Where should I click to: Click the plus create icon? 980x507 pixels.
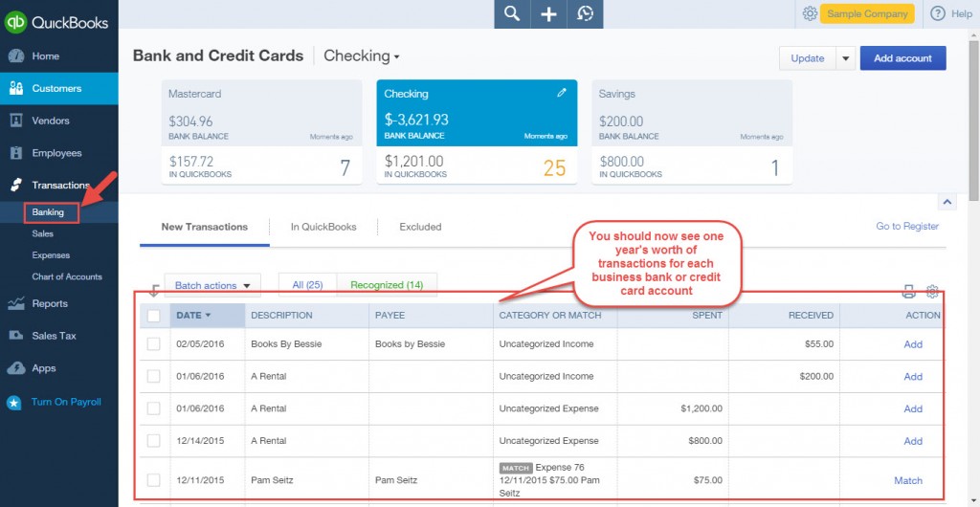pyautogui.click(x=548, y=13)
